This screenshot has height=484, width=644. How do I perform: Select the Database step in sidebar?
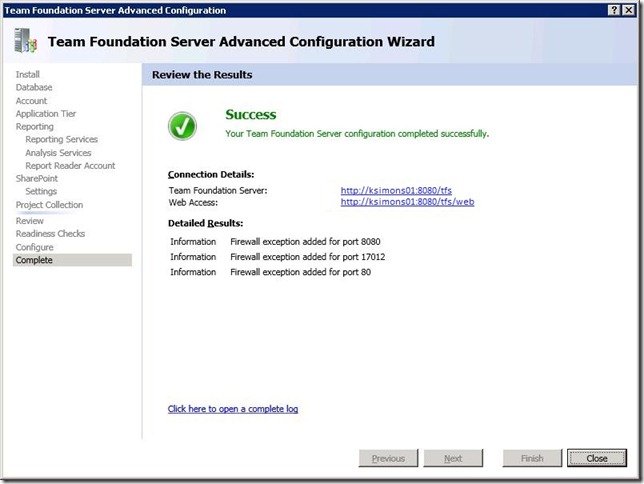[34, 88]
